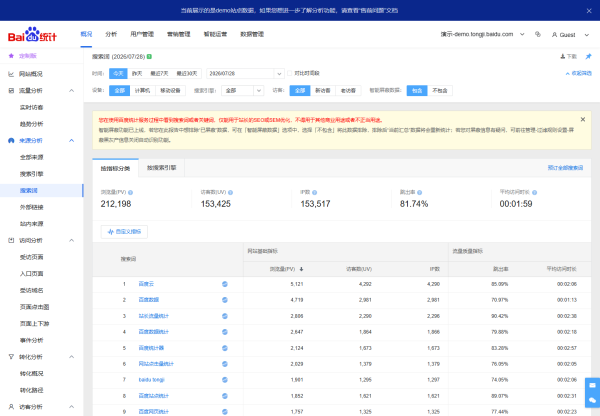Open the baidu tongji search term link

(x=152, y=380)
